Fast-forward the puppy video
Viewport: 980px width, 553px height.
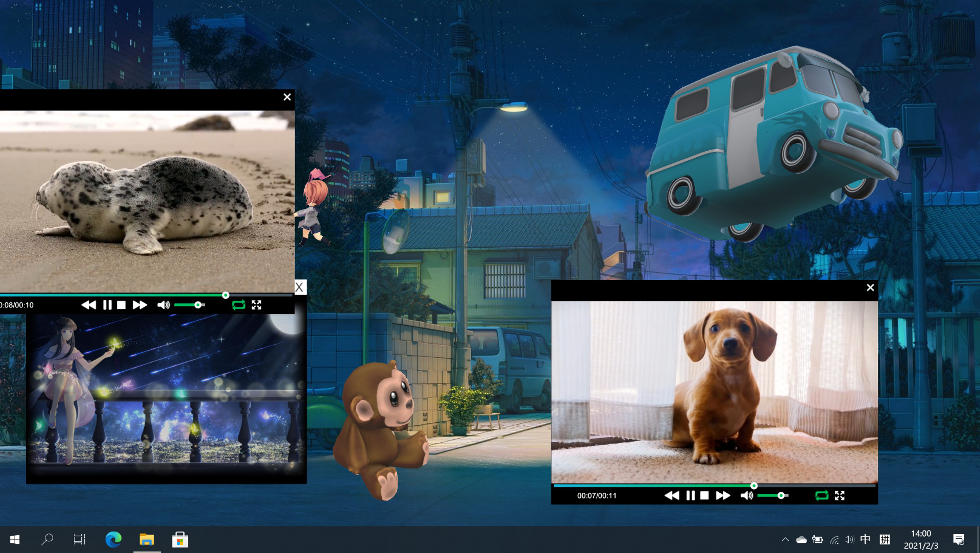click(723, 495)
